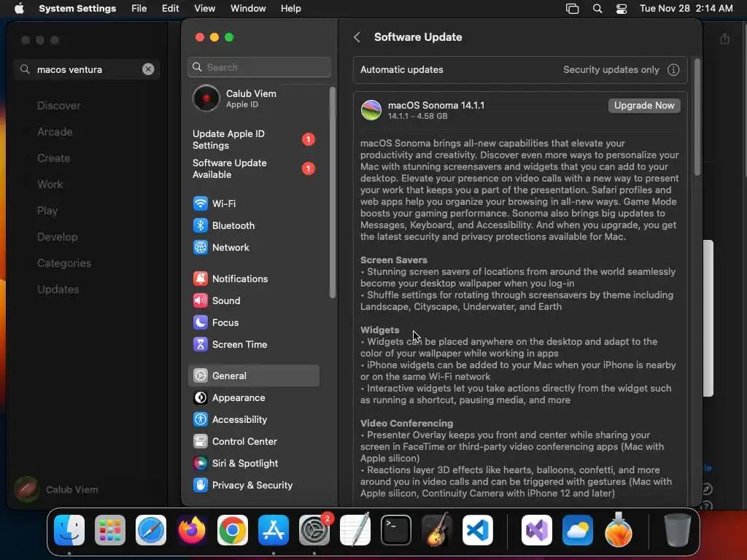Screen dimensions: 747x560
Task: Click the Security updates only label
Action: (x=611, y=70)
